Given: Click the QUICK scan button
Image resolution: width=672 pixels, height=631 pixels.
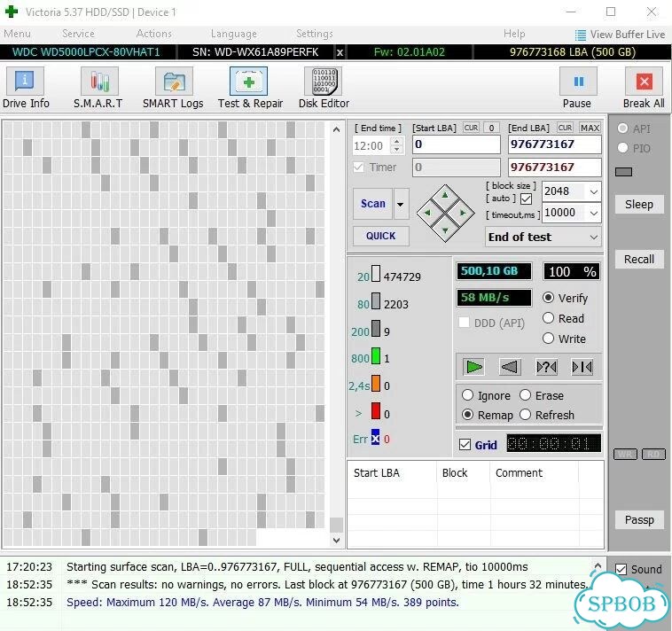Looking at the screenshot, I should pyautogui.click(x=380, y=236).
